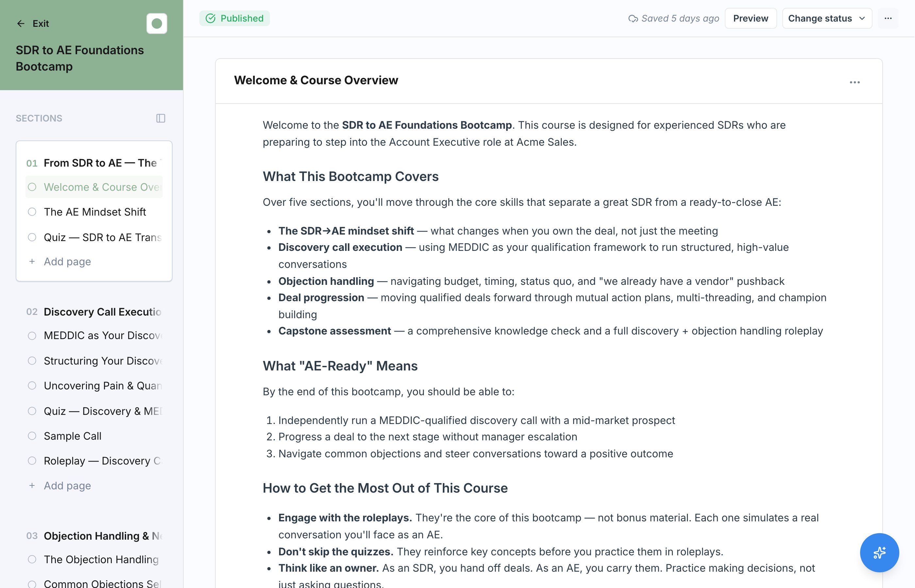The width and height of the screenshot is (915, 588).
Task: Open Roleplay — Discovery Call page
Action: click(x=94, y=461)
